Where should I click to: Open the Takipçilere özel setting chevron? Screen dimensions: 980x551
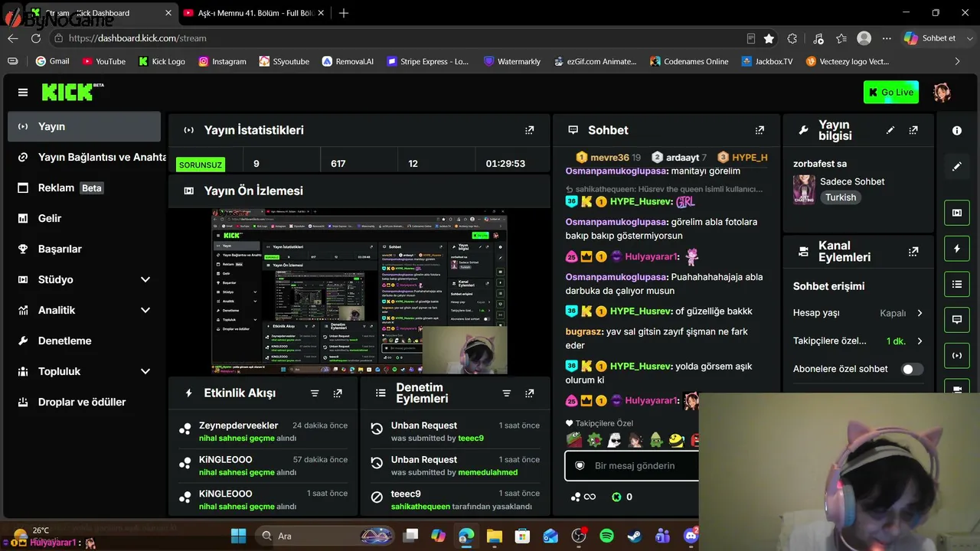coord(920,341)
